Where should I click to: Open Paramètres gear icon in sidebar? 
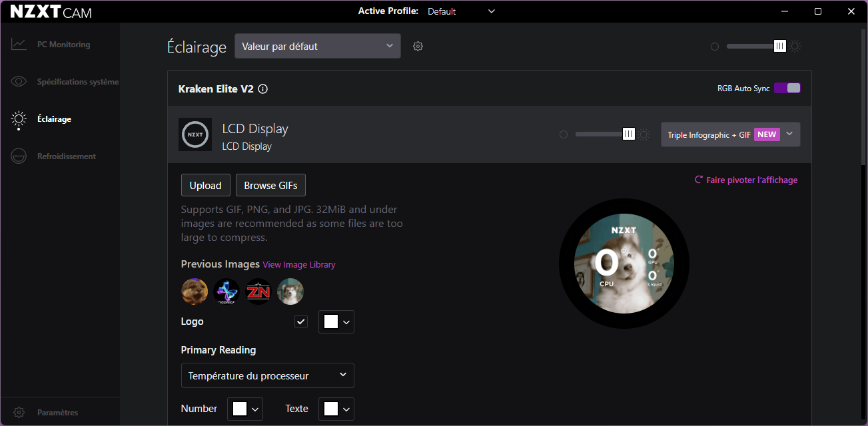click(19, 413)
